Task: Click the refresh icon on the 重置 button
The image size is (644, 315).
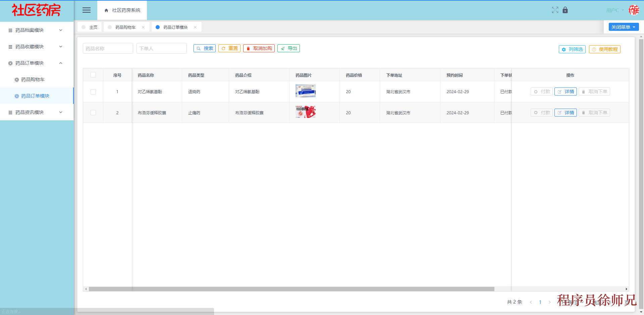Action: [x=224, y=48]
